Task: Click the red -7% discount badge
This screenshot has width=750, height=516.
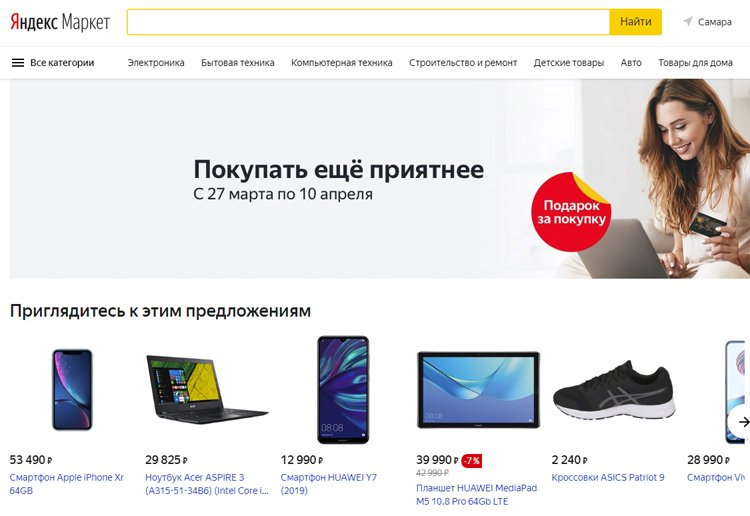Action: tap(472, 461)
